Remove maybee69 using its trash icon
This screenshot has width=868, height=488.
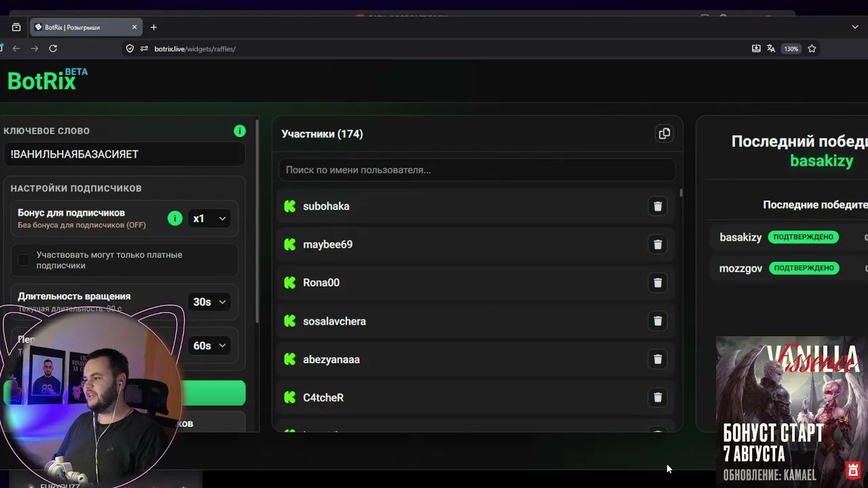(x=657, y=245)
